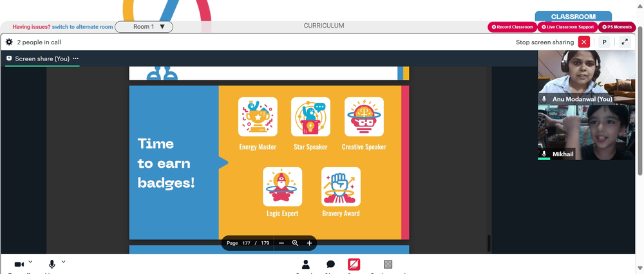Open the CLASSROOM tab
The image size is (644, 274).
573,17
